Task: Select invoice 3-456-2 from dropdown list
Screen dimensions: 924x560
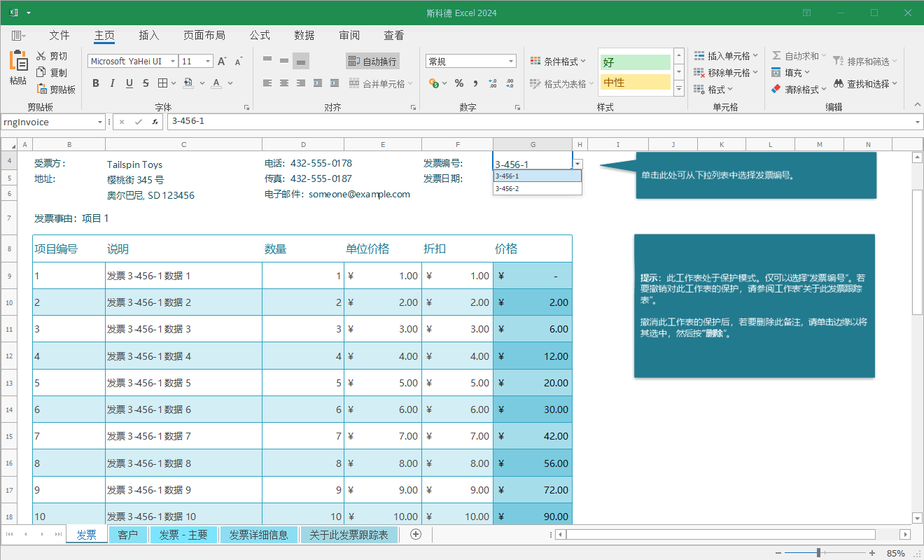Action: (537, 189)
